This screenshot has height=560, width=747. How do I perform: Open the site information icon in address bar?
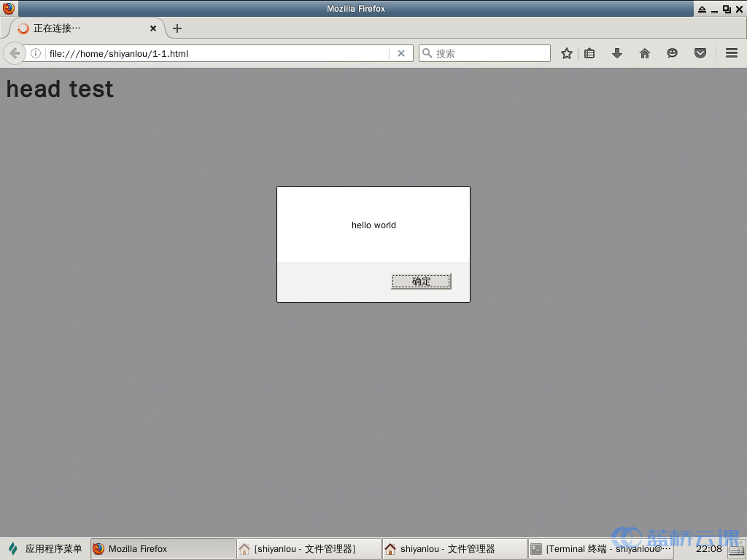[x=36, y=53]
